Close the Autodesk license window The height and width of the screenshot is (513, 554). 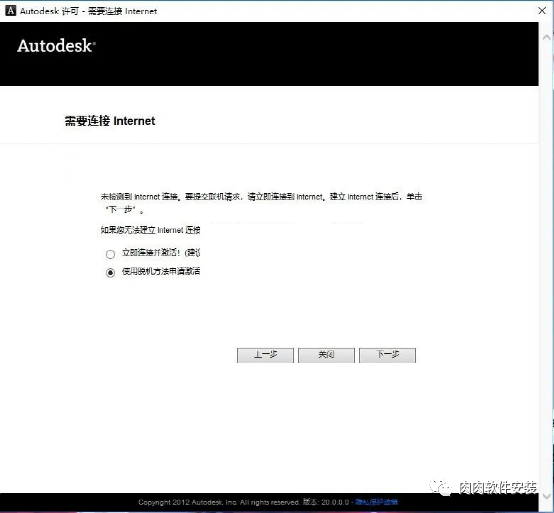tap(542, 11)
